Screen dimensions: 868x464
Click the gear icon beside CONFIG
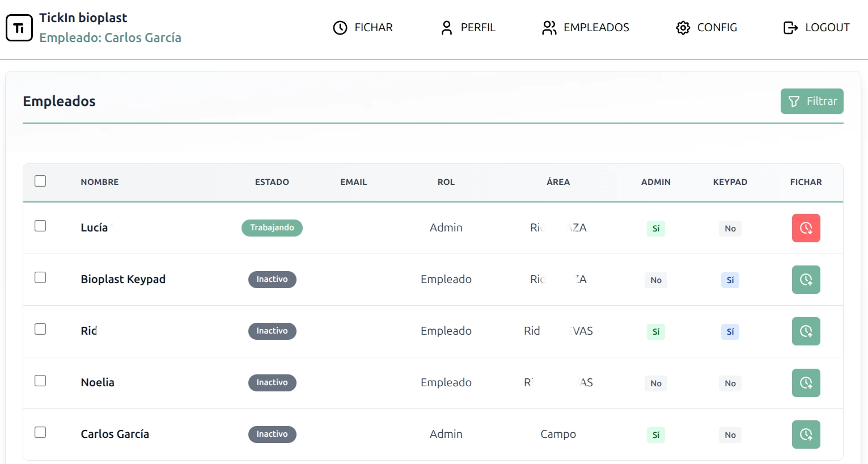pos(683,28)
